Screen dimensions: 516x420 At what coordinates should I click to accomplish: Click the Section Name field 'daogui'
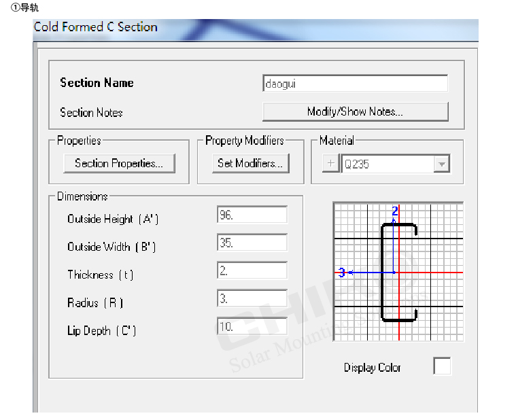(x=355, y=84)
